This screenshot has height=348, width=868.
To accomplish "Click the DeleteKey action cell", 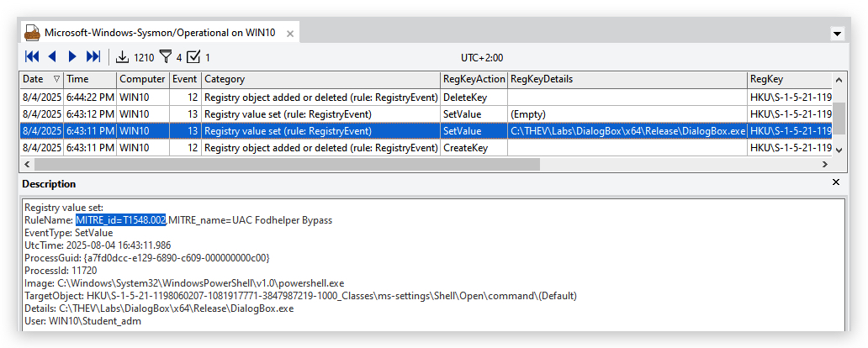I will [x=474, y=98].
